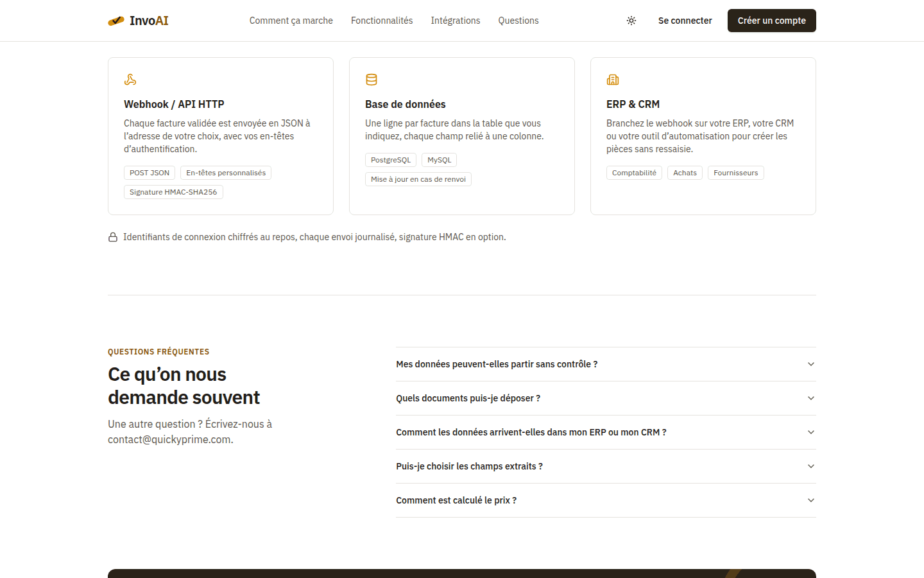Click the ERP & CRM heading
This screenshot has width=924, height=578.
[633, 104]
